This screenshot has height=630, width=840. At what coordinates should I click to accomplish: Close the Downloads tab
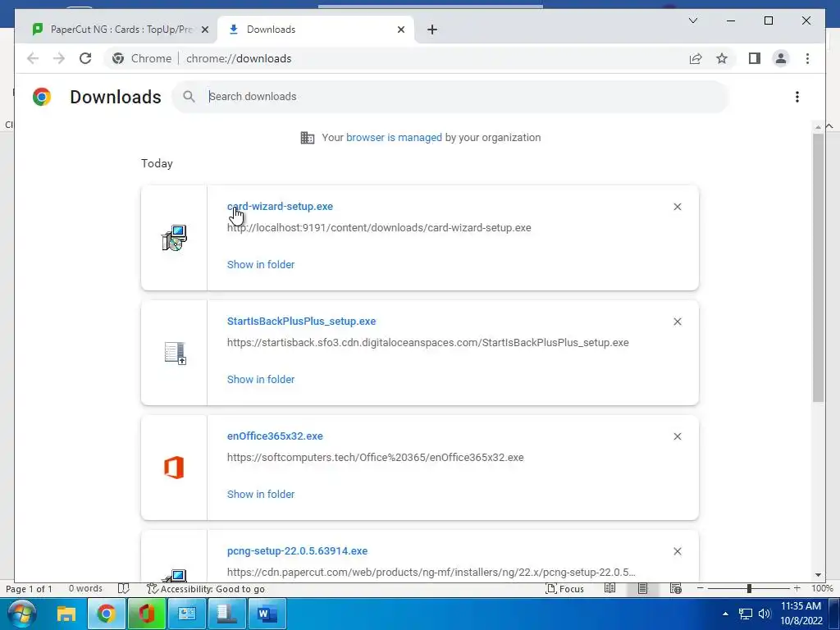tap(400, 30)
